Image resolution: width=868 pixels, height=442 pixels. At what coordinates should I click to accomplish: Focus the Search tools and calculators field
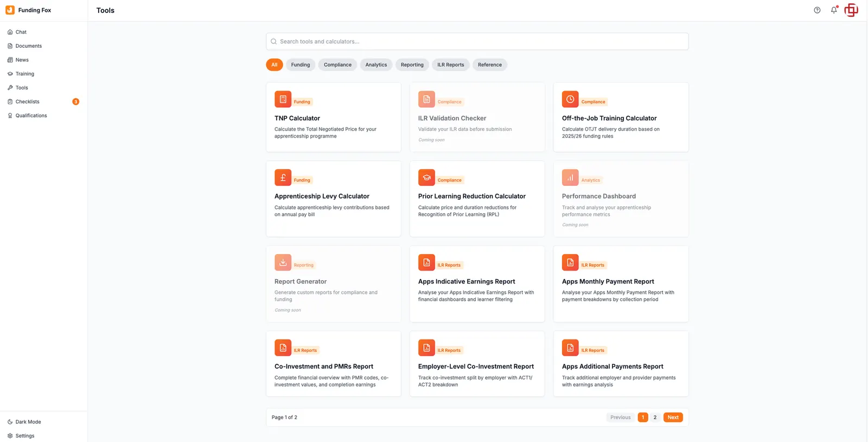(x=477, y=41)
